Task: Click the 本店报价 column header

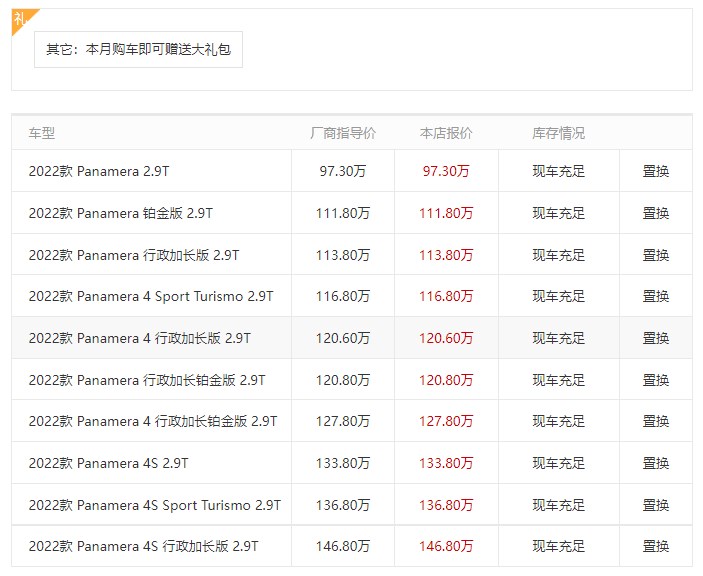Action: (x=446, y=133)
